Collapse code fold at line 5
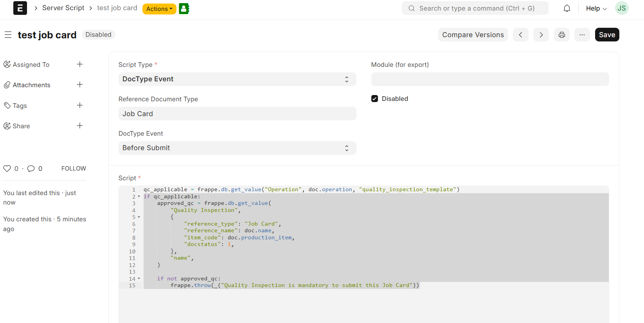The image size is (644, 323). pos(139,217)
